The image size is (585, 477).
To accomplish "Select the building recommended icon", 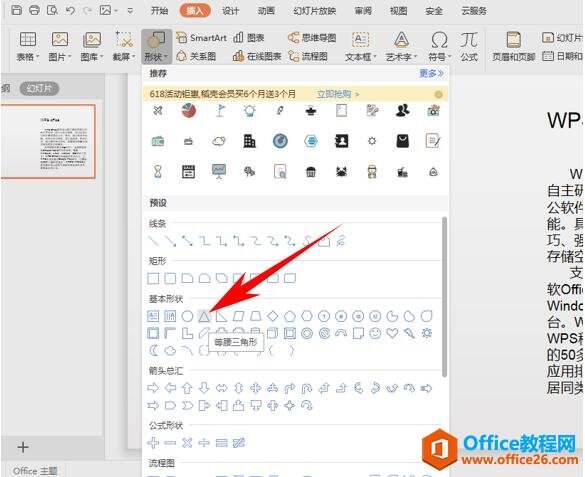I will (x=250, y=141).
